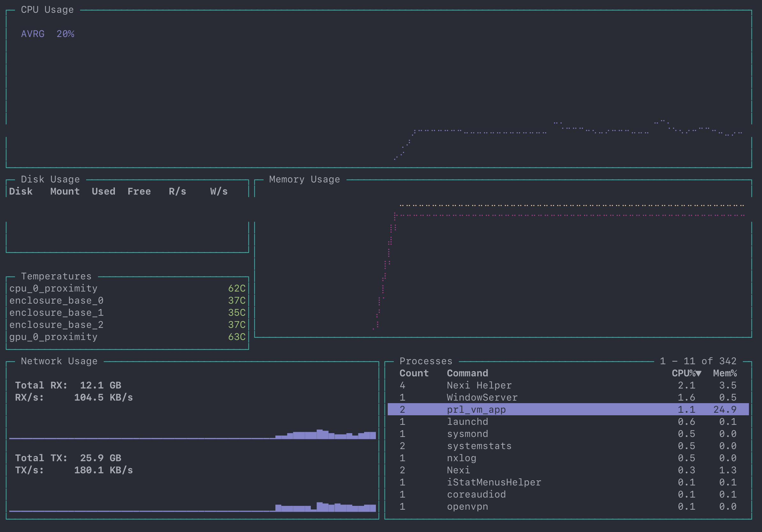This screenshot has width=762, height=532.
Task: Click the Used column header
Action: pos(104,191)
